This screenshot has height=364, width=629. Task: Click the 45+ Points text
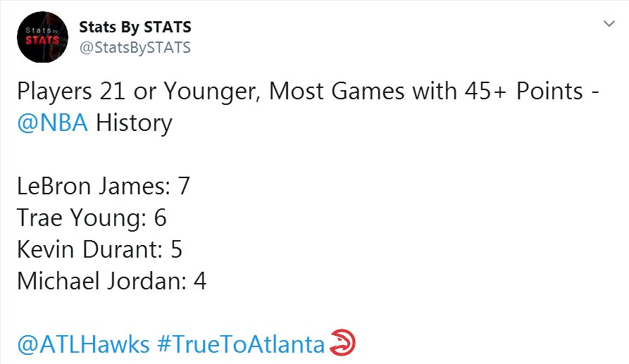click(524, 91)
